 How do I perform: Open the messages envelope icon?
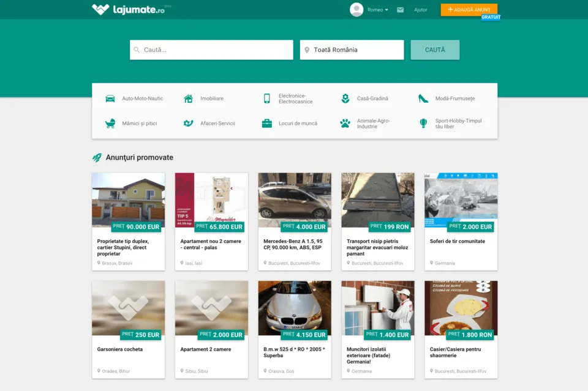point(400,10)
